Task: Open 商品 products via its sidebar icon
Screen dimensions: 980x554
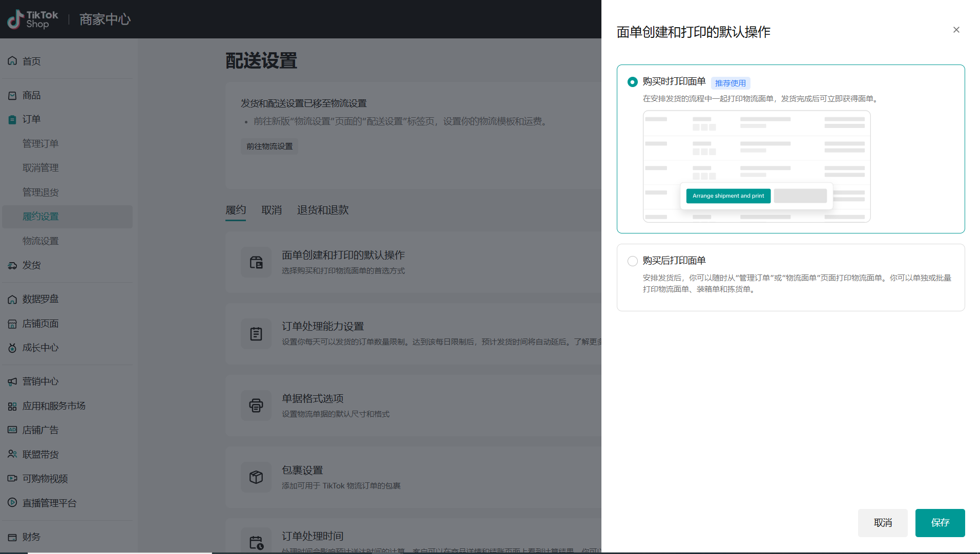Action: (x=12, y=96)
